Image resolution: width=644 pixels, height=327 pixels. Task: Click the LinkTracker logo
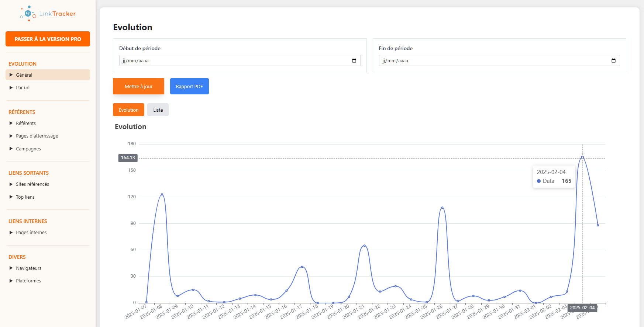point(48,14)
